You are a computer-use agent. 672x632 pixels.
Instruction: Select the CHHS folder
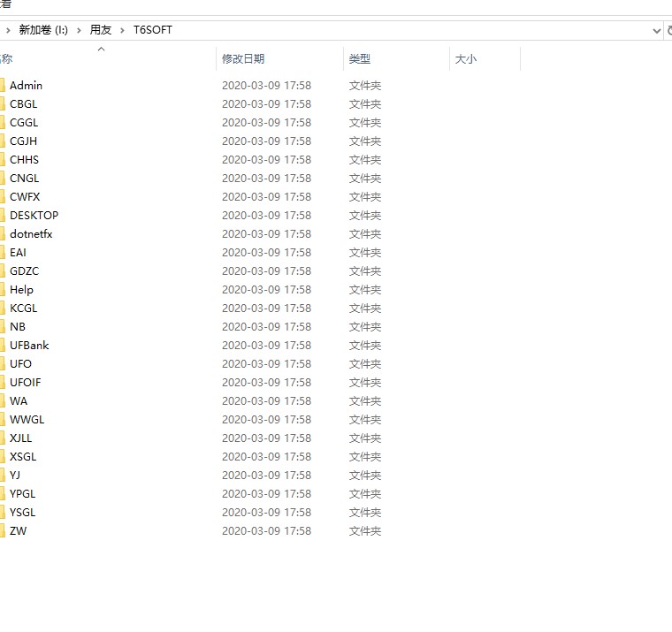pos(25,160)
